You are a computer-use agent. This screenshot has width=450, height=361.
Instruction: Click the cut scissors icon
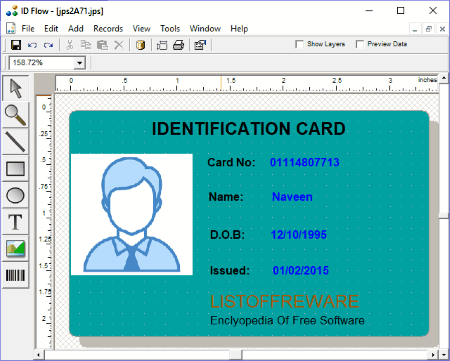[70, 45]
